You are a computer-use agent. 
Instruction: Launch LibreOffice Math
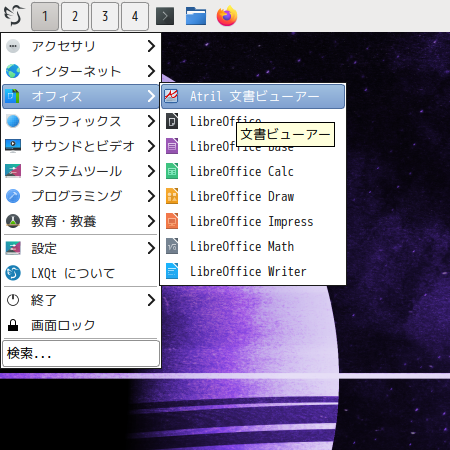pos(253,246)
